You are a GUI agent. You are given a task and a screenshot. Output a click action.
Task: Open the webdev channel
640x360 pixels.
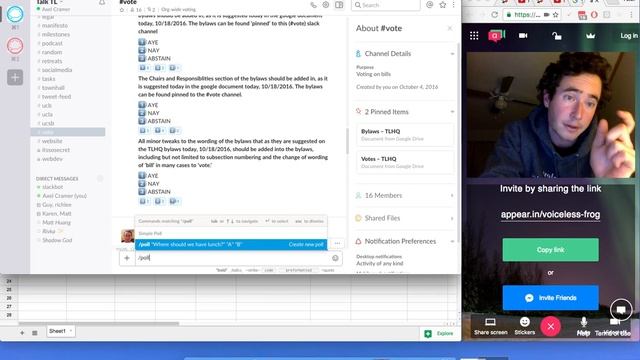click(52, 159)
